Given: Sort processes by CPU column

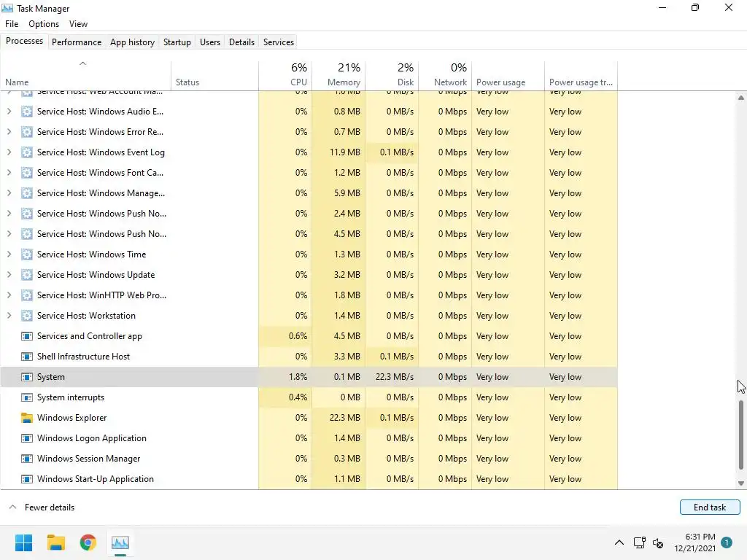Looking at the screenshot, I should point(285,75).
